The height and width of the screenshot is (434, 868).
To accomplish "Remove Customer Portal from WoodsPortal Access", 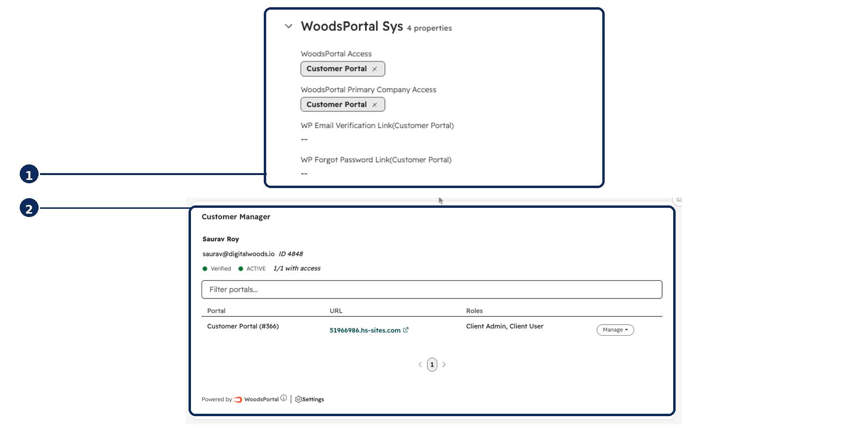I will [375, 69].
